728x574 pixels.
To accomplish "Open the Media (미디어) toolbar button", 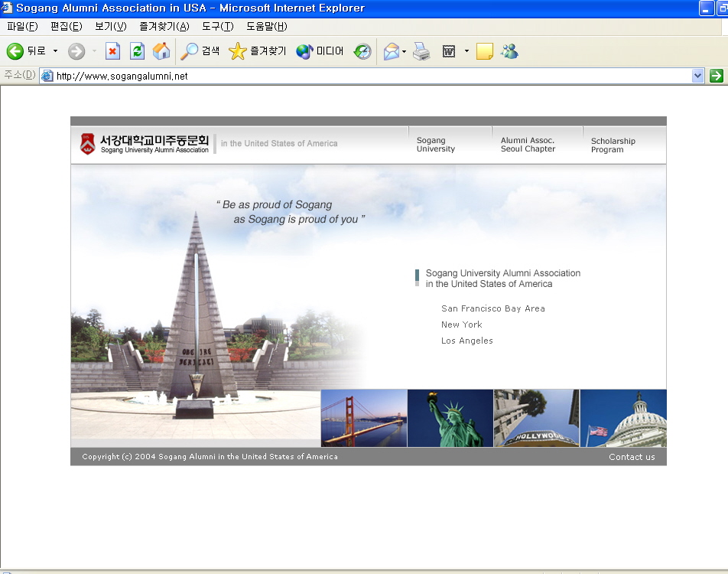I will pos(320,51).
